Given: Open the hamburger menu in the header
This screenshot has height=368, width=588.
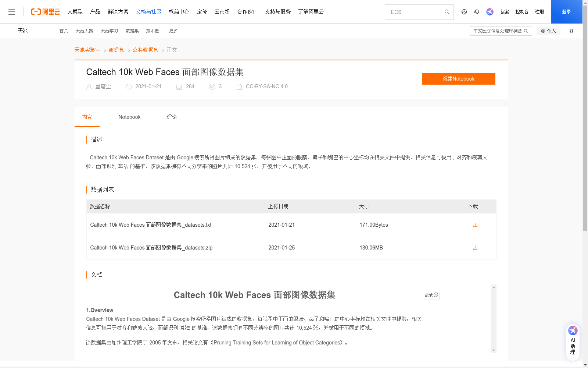Looking at the screenshot, I should click(x=12, y=12).
